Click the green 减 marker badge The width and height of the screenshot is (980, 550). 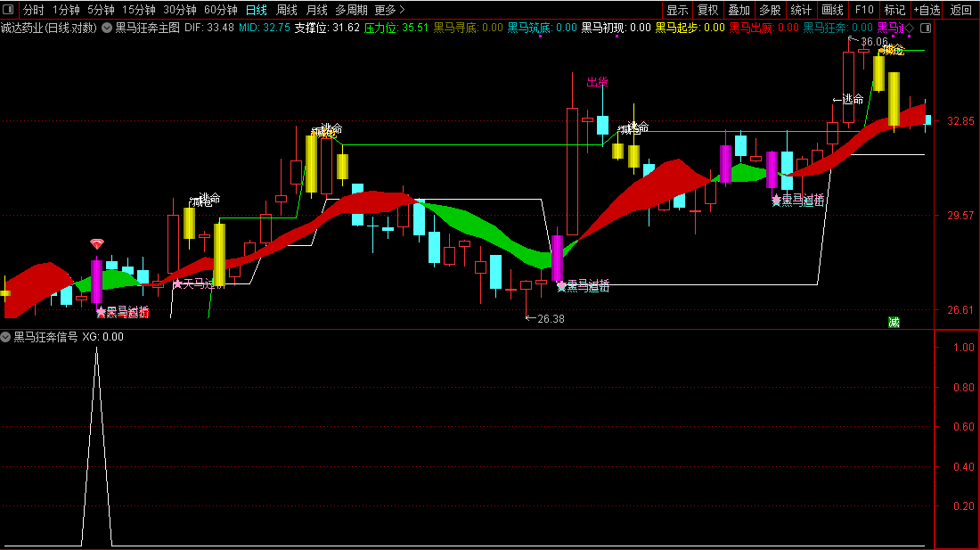click(894, 322)
